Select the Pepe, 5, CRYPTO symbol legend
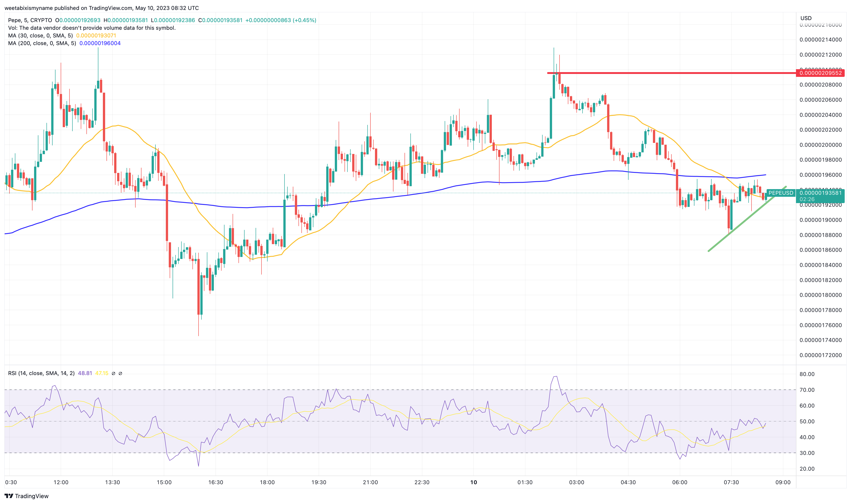This screenshot has width=851, height=504. pos(30,20)
